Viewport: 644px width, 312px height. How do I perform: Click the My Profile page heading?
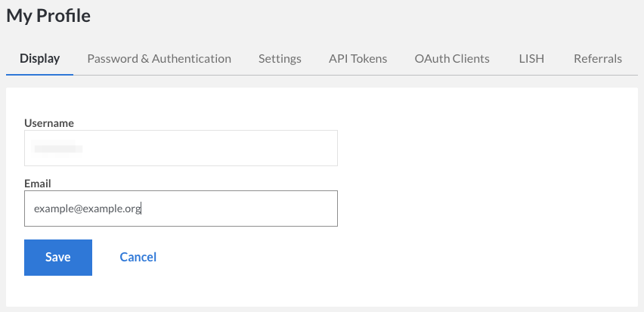point(48,16)
